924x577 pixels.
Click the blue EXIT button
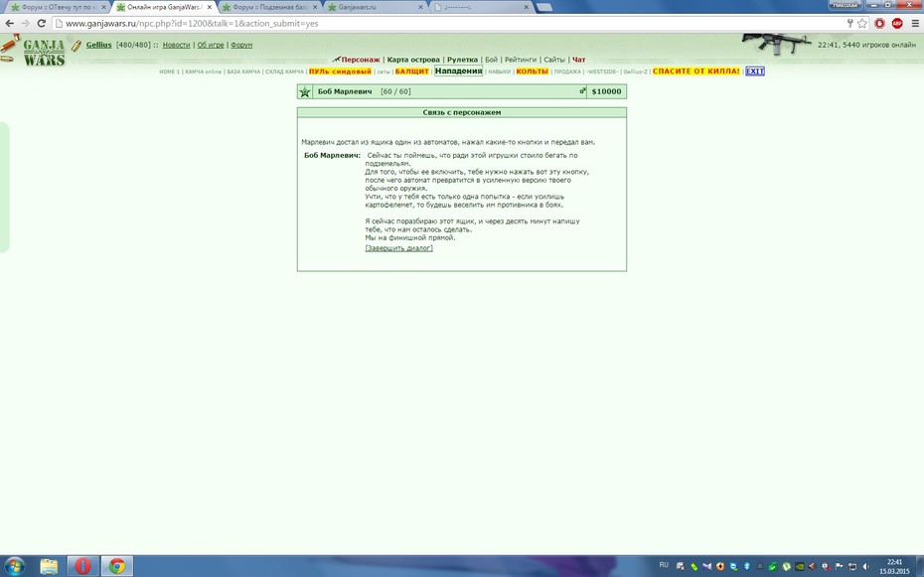coord(755,72)
